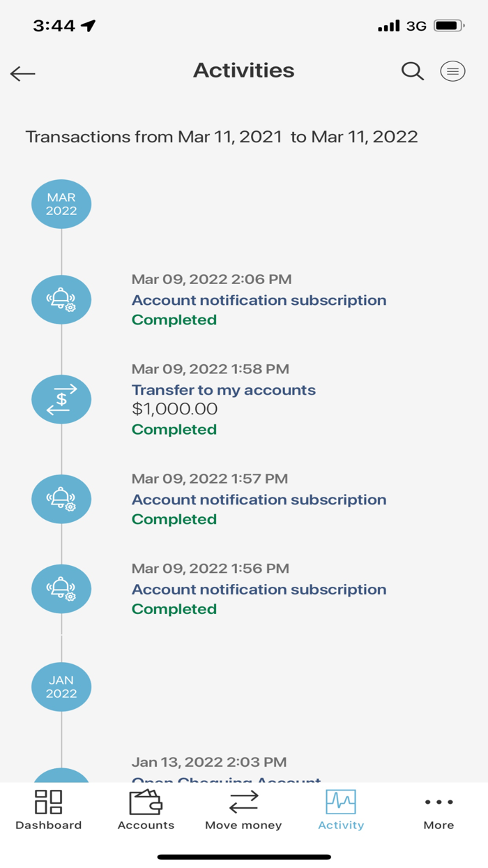Tap the MAR 2022 timeline badge
Screen dimensions: 488x868
click(x=61, y=203)
